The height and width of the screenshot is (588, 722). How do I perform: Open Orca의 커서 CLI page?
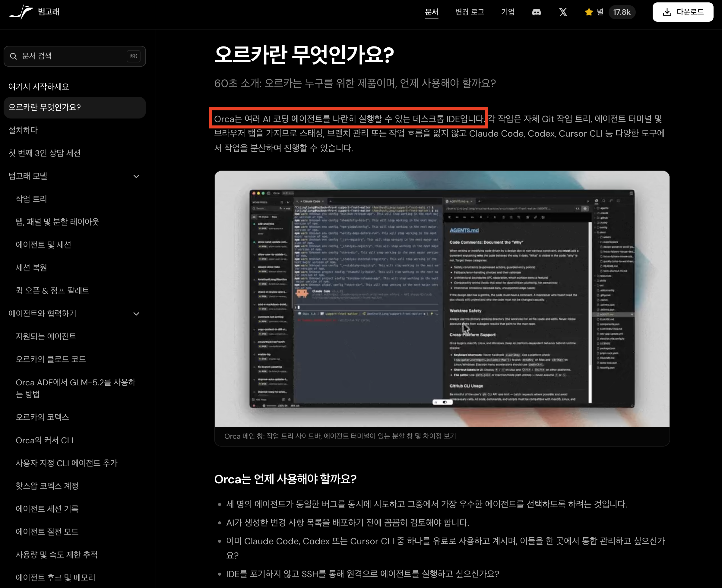[44, 440]
